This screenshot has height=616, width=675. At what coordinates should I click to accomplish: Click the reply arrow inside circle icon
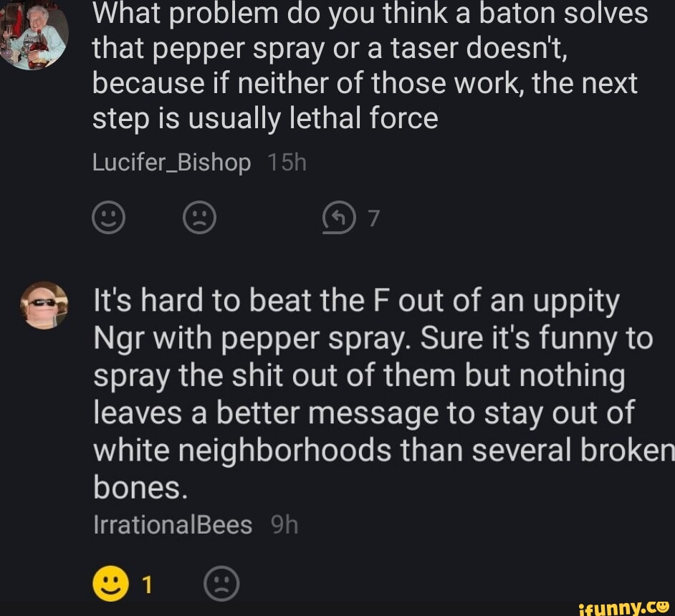tap(339, 218)
